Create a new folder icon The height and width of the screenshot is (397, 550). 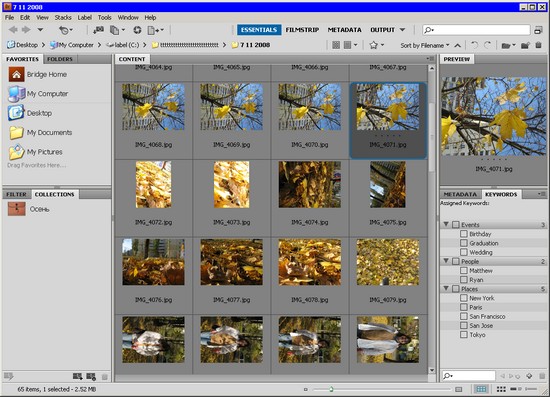tap(525, 45)
